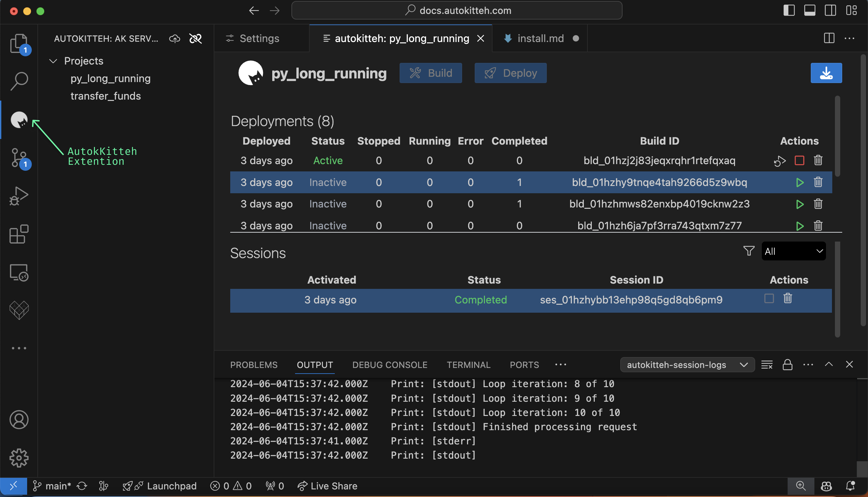Activate deployment bld_01hzh6ja7pf3rra743qtxm7z77 with play icon
The width and height of the screenshot is (868, 497).
(x=800, y=226)
